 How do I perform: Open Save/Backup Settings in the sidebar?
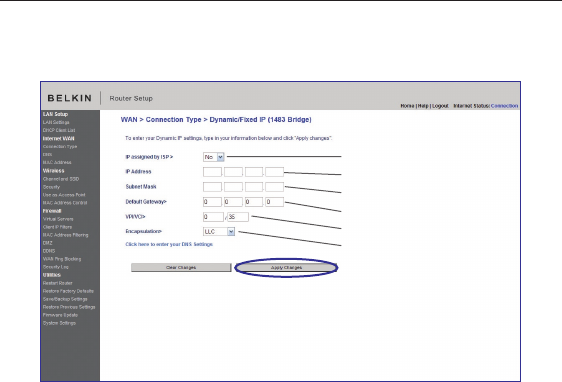coord(65,299)
